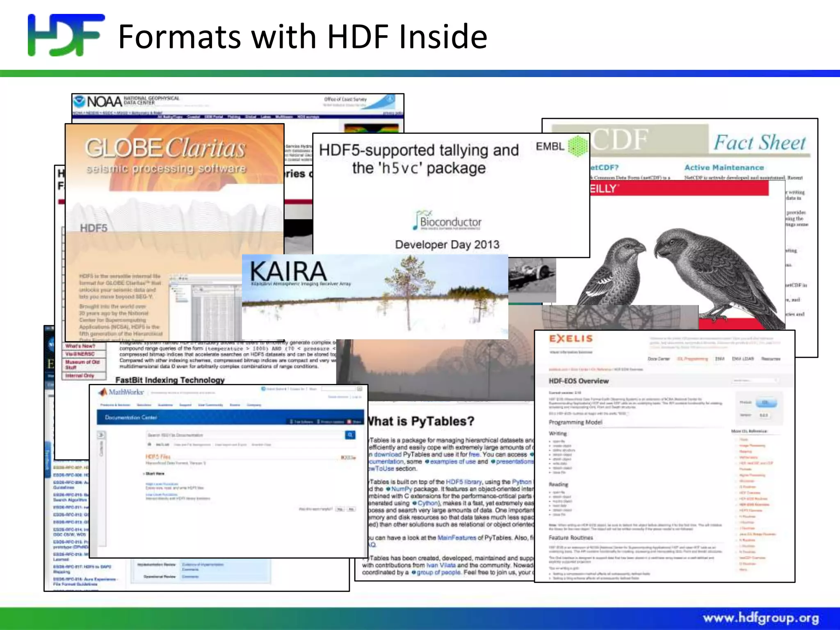840x630 pixels.
Task: Select the IDL Programming tab on Exelis page
Action: click(692, 358)
